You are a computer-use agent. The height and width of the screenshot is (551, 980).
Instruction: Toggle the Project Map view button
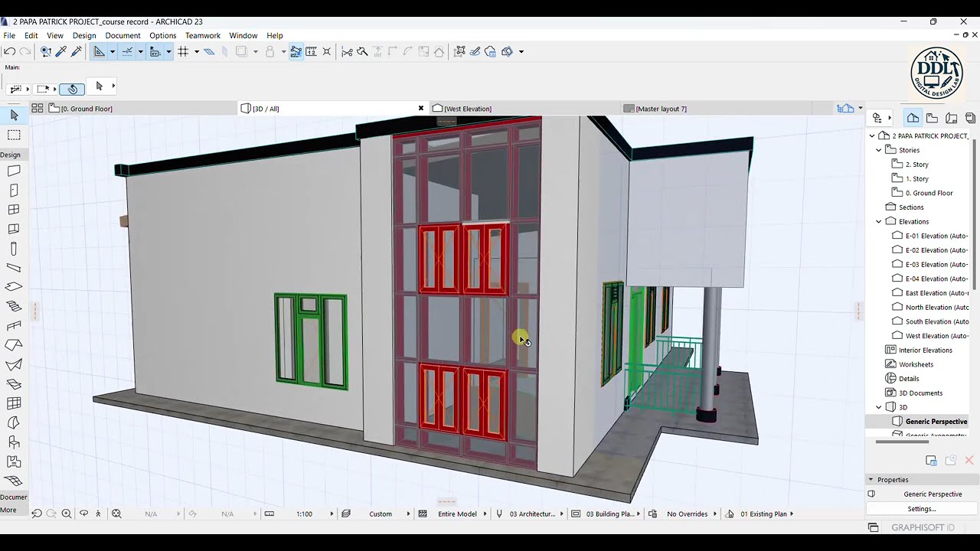[913, 118]
